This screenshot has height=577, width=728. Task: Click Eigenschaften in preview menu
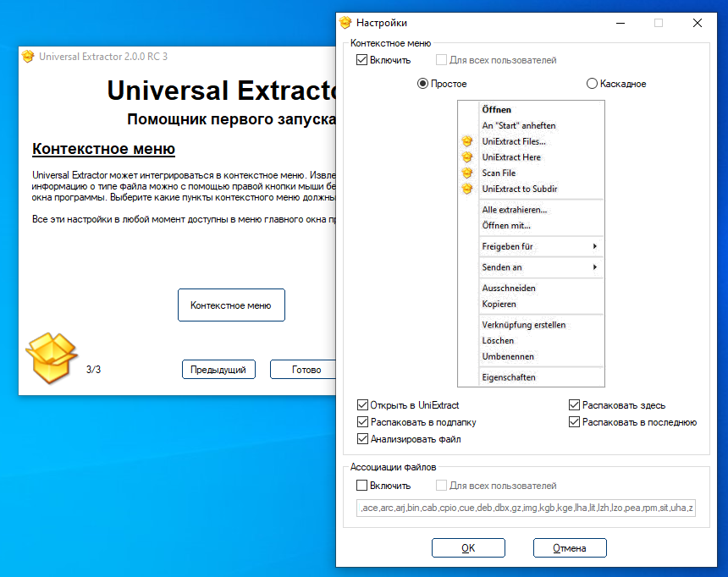click(509, 377)
